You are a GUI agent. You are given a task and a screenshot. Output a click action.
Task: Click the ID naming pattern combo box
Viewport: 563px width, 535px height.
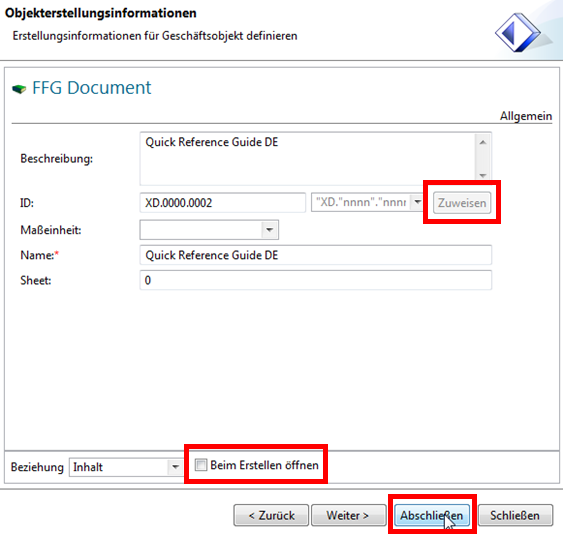(367, 202)
